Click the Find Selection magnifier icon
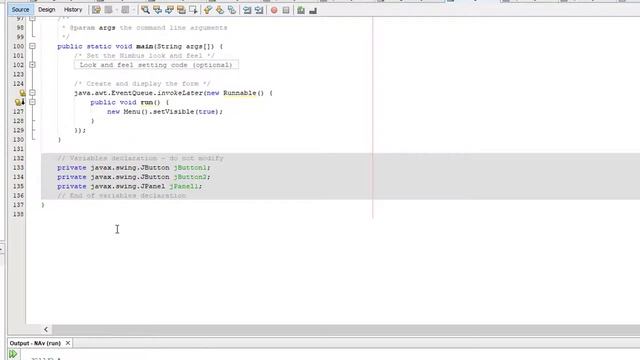The width and height of the screenshot is (640, 360). point(145,10)
